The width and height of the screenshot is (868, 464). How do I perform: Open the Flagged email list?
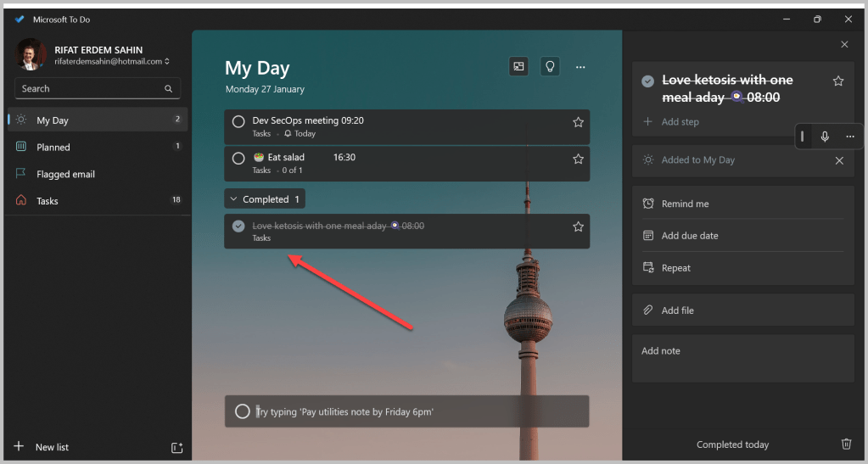(x=98, y=174)
